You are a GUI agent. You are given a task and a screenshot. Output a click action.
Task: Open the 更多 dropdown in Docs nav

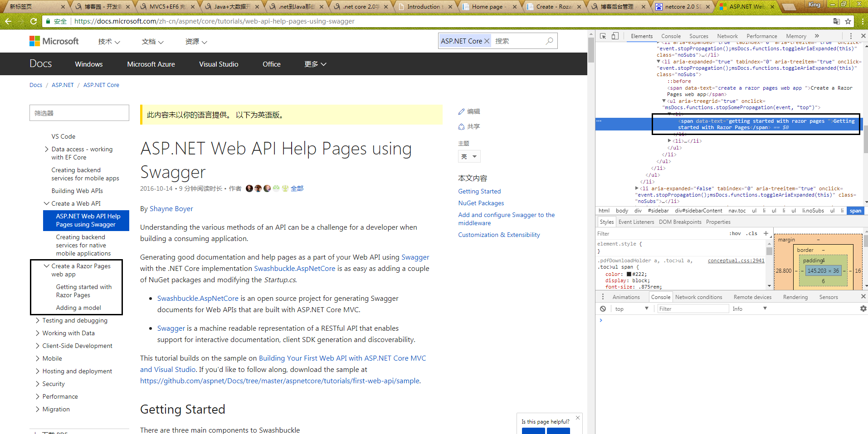pos(315,64)
